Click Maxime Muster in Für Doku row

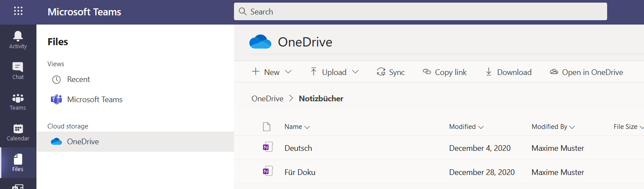coord(558,172)
